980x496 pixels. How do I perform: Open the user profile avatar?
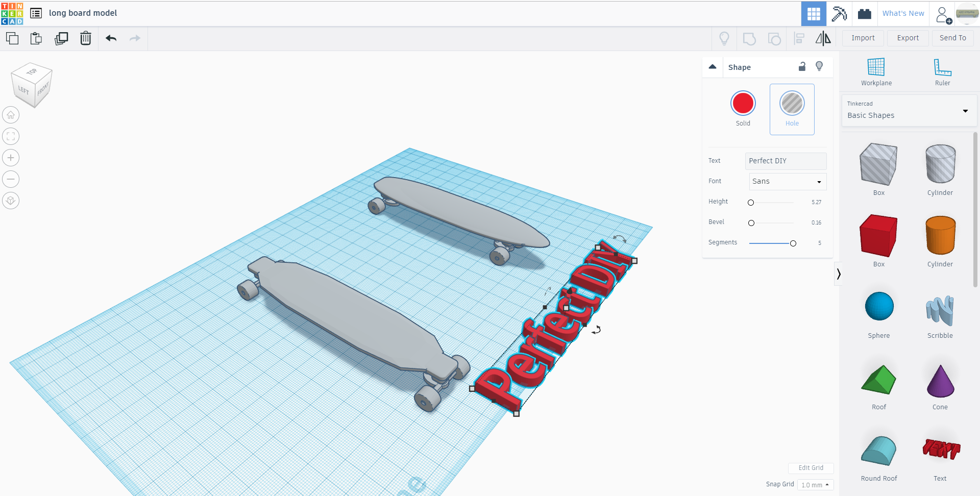point(967,14)
